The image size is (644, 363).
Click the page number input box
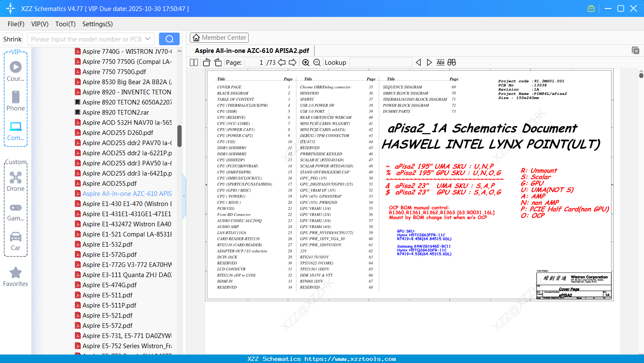click(255, 63)
